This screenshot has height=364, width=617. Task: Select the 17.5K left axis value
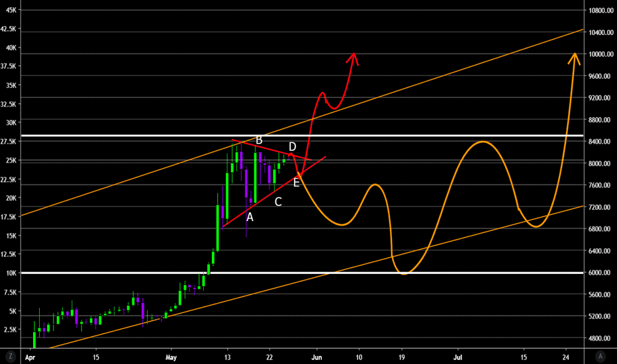coord(9,217)
